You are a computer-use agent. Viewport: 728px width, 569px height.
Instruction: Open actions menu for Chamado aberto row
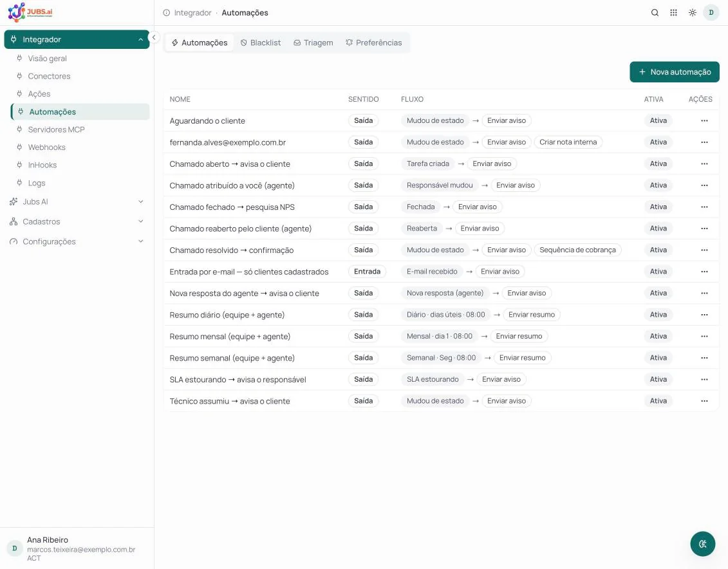(x=704, y=164)
